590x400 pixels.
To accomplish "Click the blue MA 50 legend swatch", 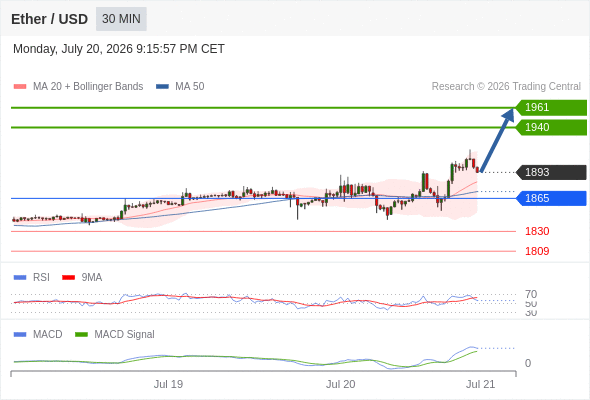I will point(163,87).
